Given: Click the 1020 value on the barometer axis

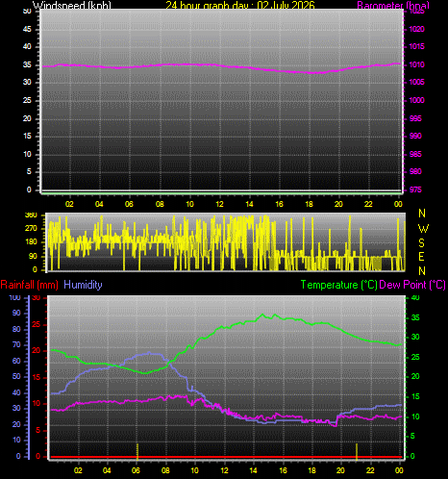Looking at the screenshot, I should click(x=416, y=29).
